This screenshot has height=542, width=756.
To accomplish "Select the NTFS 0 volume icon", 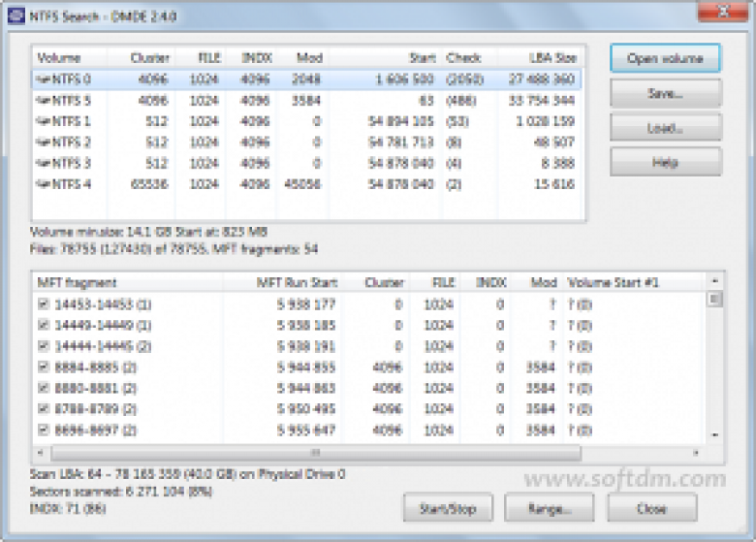I will (43, 80).
